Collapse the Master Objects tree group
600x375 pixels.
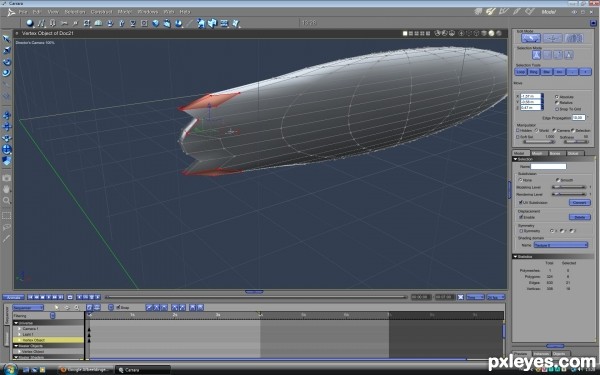(x=16, y=346)
